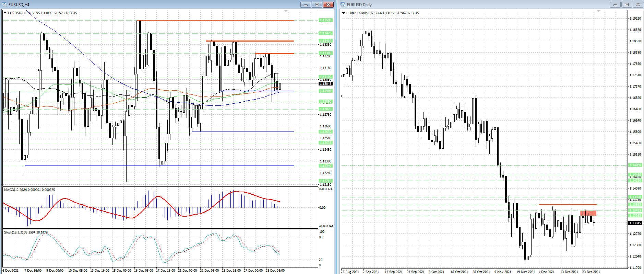Click the EURUSD,Daily window chart icon
Viewport: 644px width, 274px height.
coord(343,4)
